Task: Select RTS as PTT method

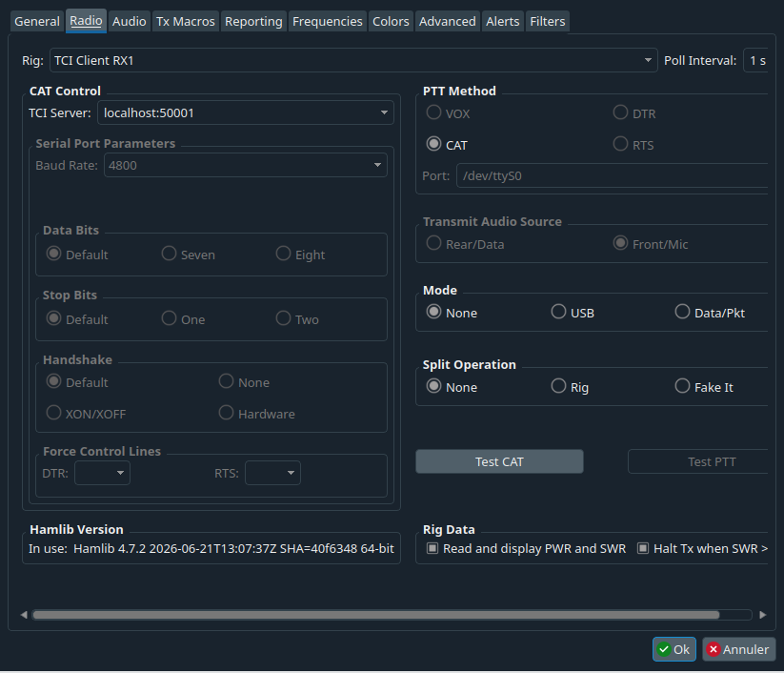Action: [x=633, y=145]
